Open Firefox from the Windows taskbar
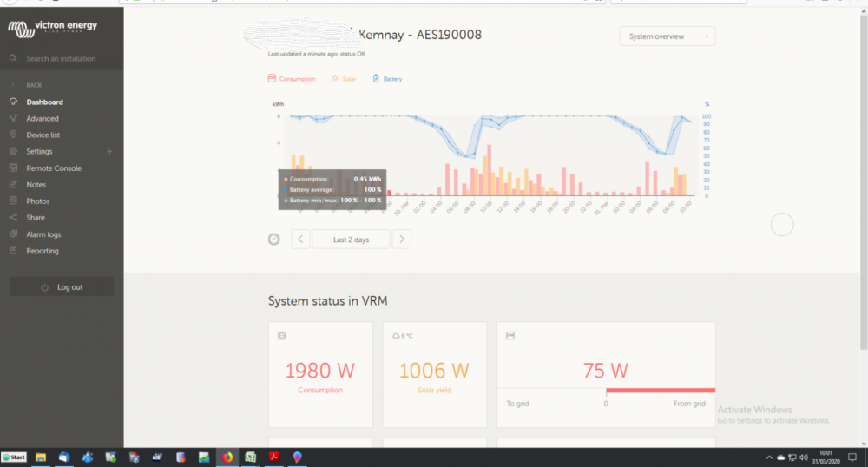The image size is (868, 467). click(x=227, y=457)
